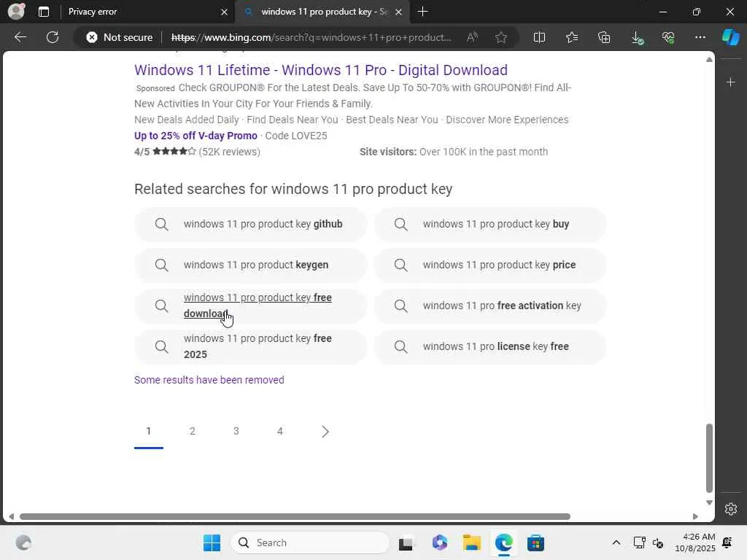Open Windows 11 Lifetime Digital Download link
The width and height of the screenshot is (747, 560).
[321, 70]
